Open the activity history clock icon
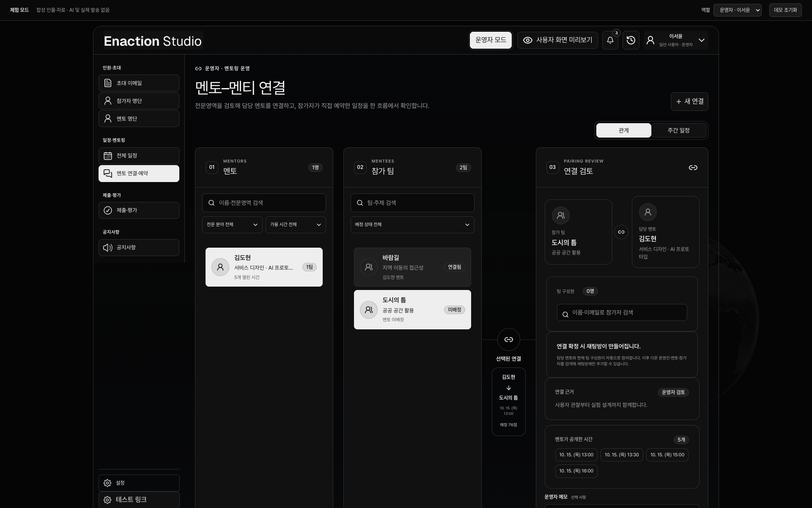Image resolution: width=812 pixels, height=508 pixels. [631, 40]
